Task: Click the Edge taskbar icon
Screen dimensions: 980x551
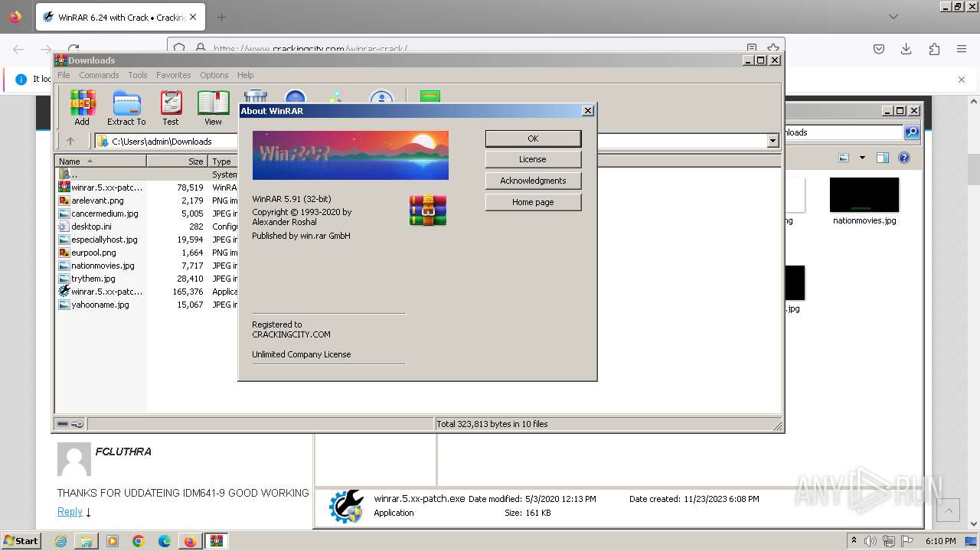Action: [165, 541]
